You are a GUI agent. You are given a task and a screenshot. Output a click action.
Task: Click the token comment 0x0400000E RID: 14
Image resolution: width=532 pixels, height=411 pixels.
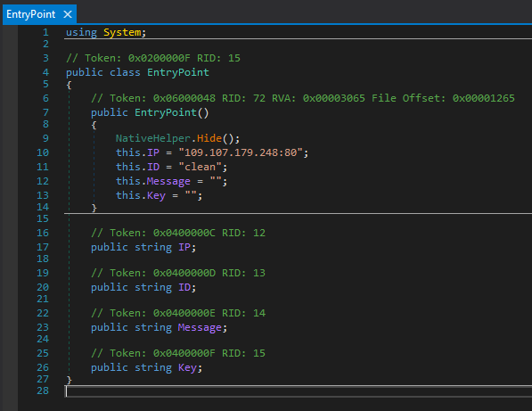click(x=178, y=313)
